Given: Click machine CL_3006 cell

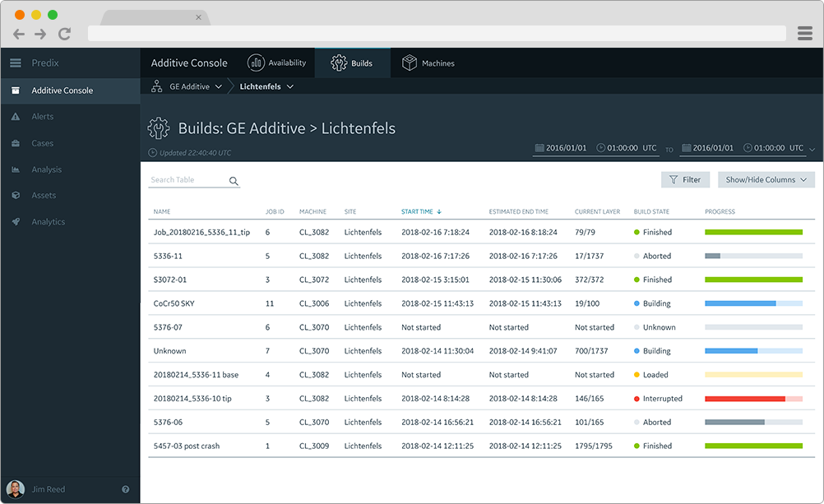Looking at the screenshot, I should (314, 303).
